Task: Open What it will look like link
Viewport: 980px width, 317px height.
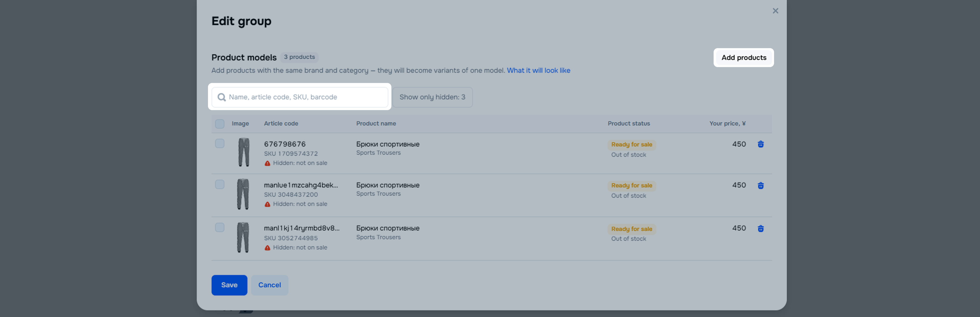Action: 538,70
